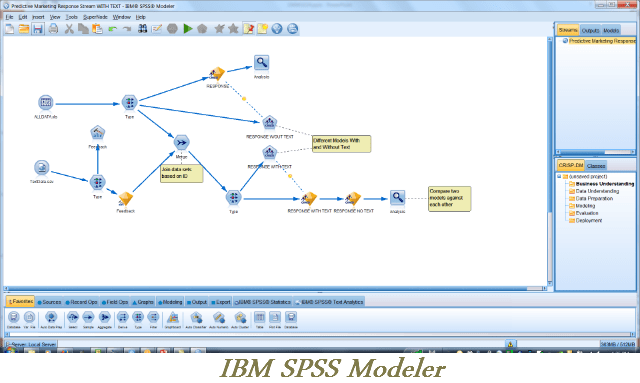640x383 pixels.
Task: Select the Merge node on canvas
Action: coord(181,143)
